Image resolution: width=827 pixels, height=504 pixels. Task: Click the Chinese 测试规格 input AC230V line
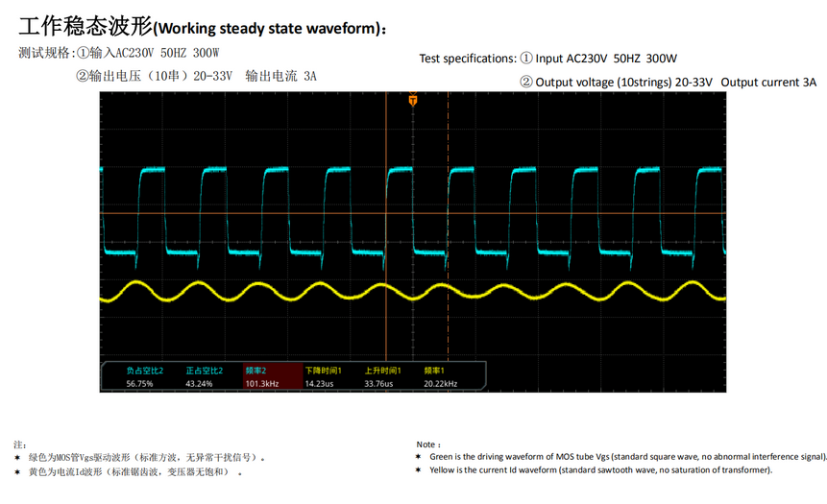(119, 53)
